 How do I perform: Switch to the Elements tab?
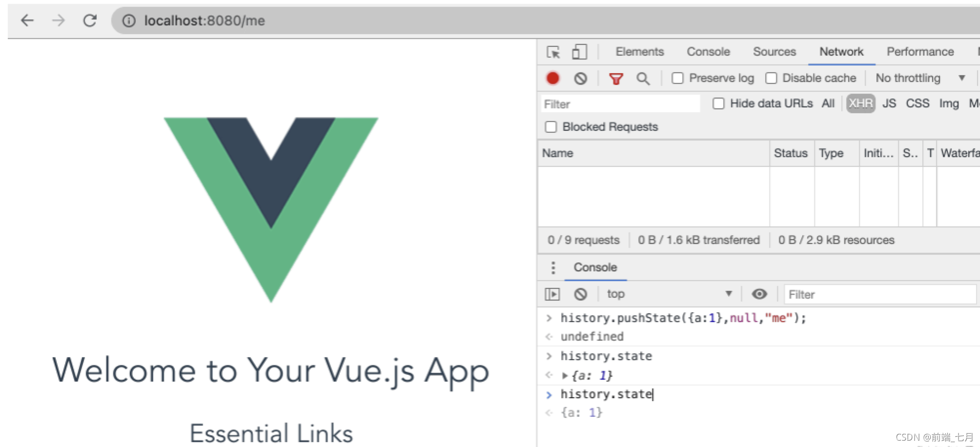point(639,52)
